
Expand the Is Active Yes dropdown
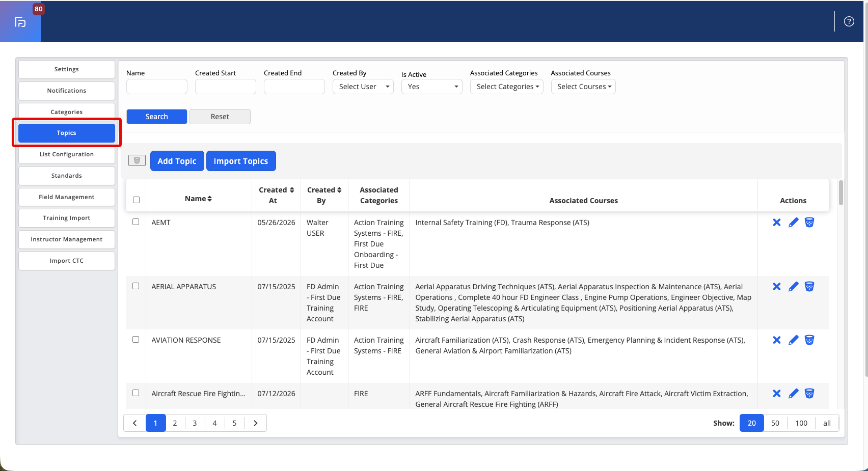click(432, 87)
